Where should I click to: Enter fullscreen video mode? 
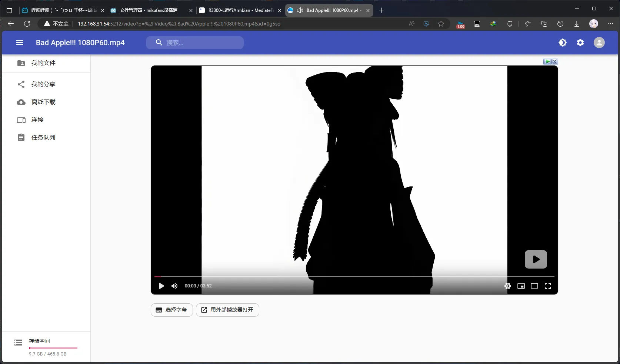(547, 286)
